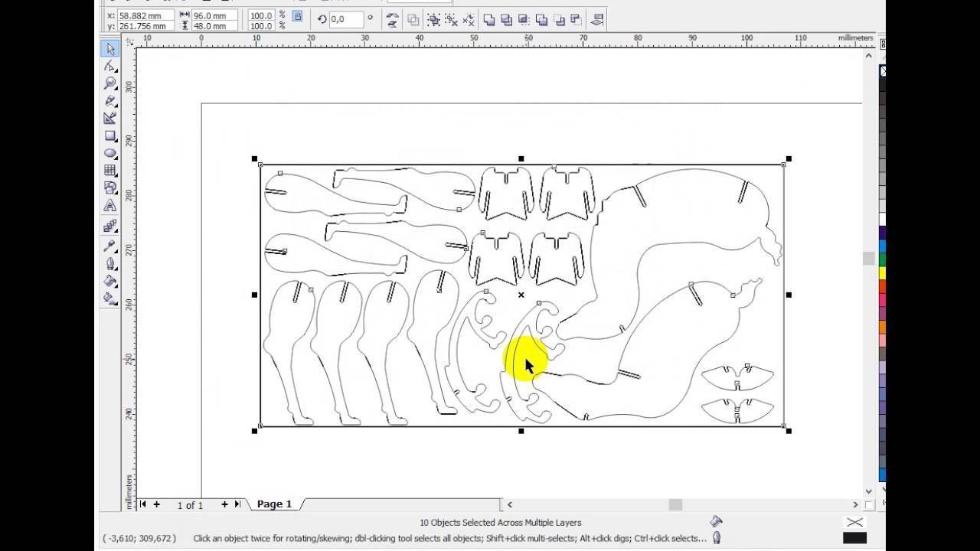Pick the Eyedropper tool
This screenshot has width=980, height=551.
110,246
